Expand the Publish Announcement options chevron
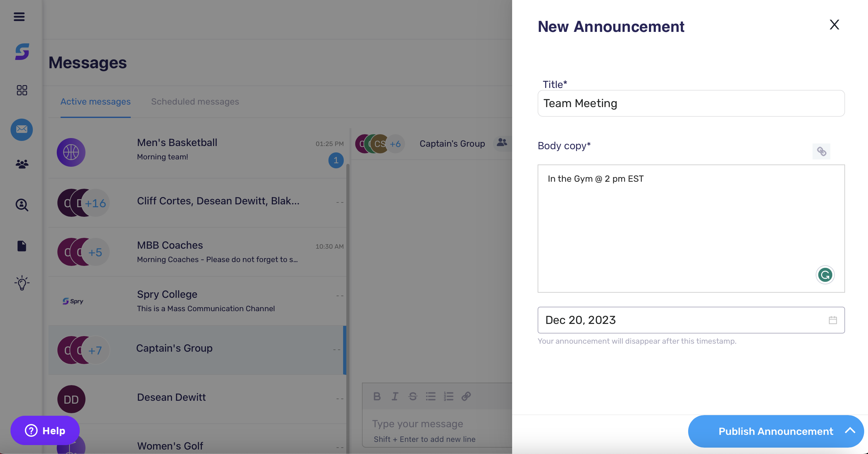The image size is (868, 454). tap(850, 431)
